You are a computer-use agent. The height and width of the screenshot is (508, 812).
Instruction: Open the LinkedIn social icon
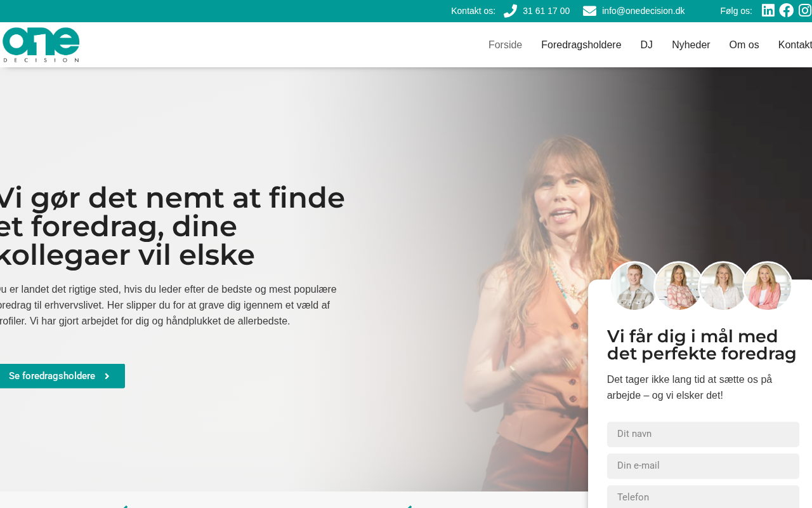[768, 10]
